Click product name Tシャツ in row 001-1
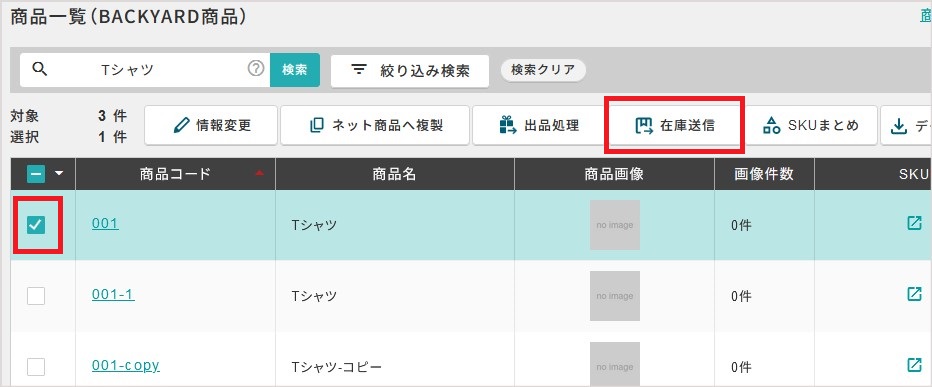The height and width of the screenshot is (387, 932). coord(314,296)
